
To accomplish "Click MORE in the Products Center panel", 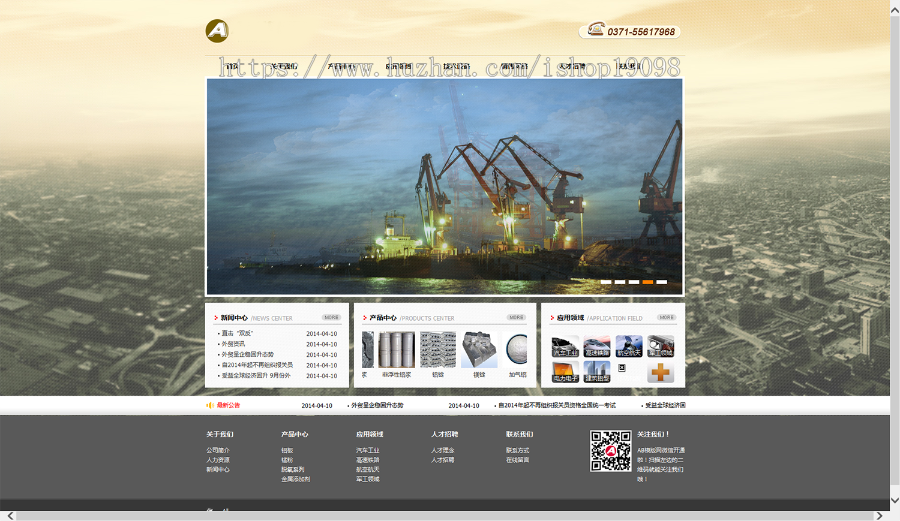I will 516,317.
